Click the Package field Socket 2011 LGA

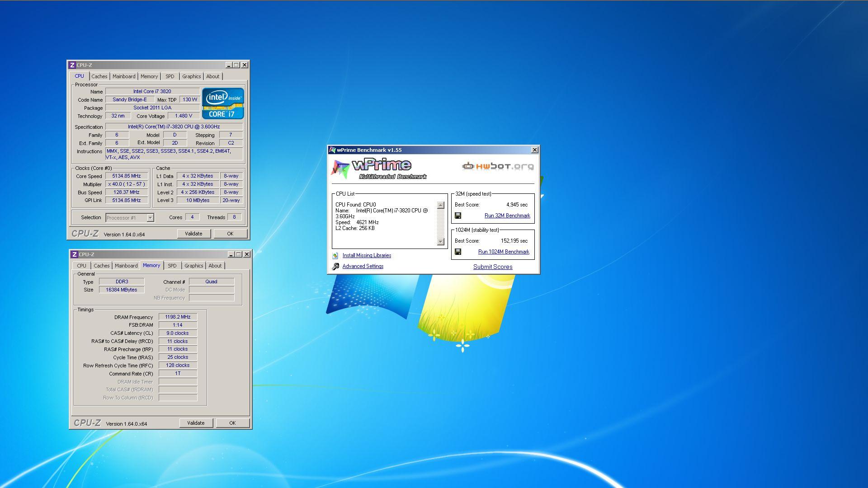(152, 108)
